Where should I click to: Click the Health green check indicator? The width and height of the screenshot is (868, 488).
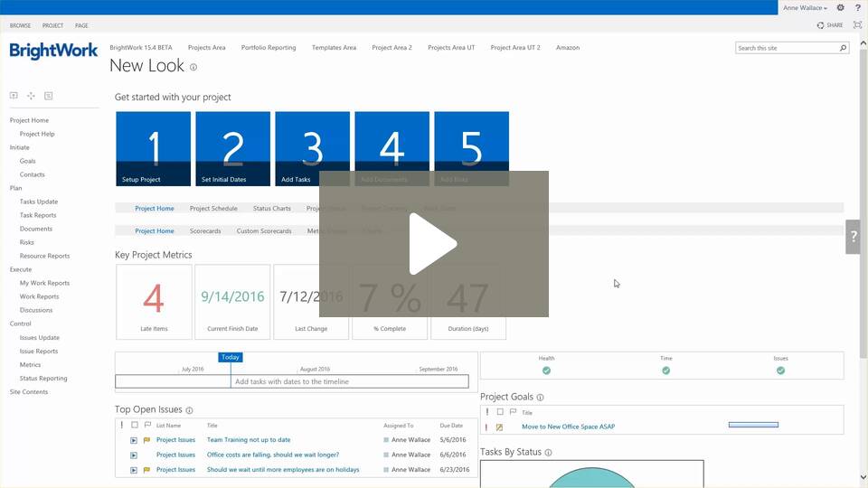click(x=546, y=371)
